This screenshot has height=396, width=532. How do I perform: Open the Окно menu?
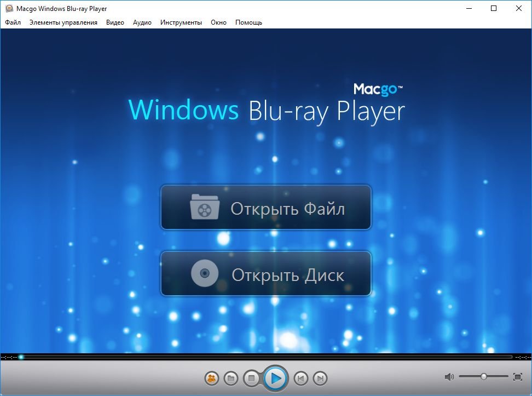218,22
